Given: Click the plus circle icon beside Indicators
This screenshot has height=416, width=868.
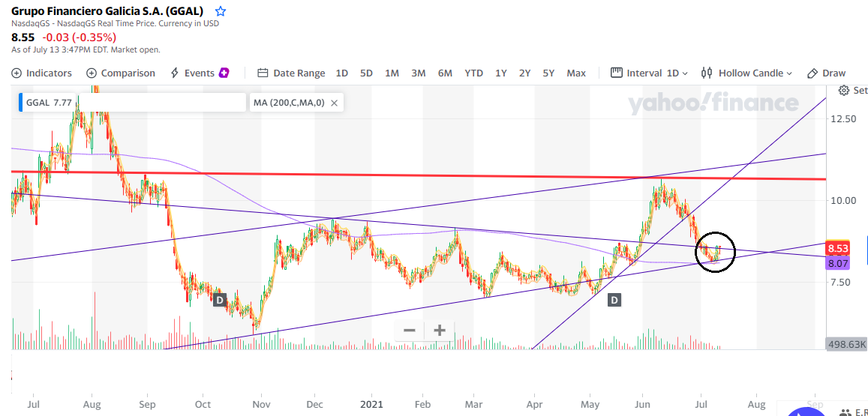Looking at the screenshot, I should point(17,73).
